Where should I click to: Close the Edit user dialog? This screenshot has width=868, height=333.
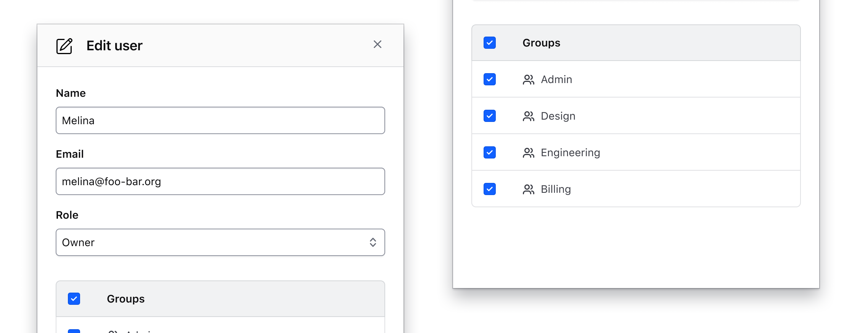[x=377, y=45]
